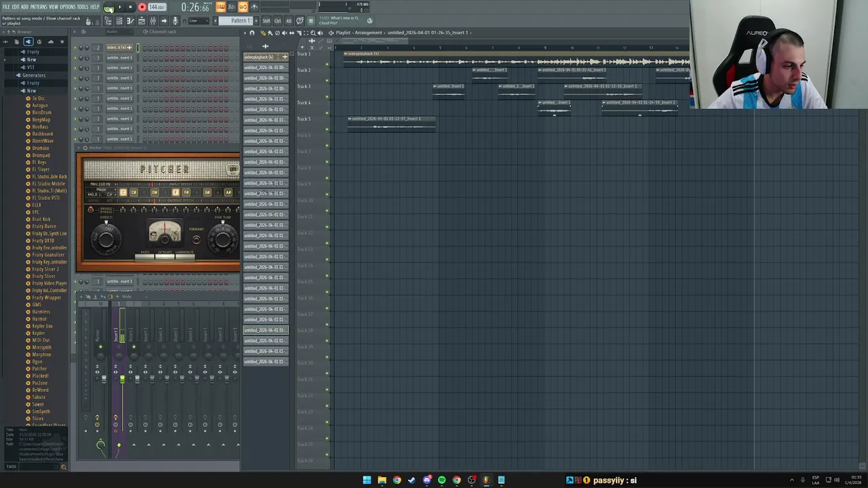Select the playlist Playback speaker tool
Viewport: 868px width, 488px height.
[320, 33]
